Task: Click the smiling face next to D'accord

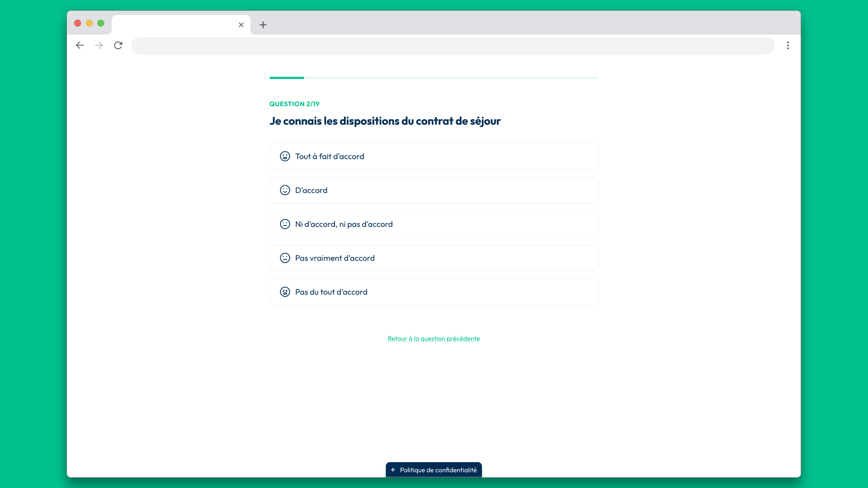Action: coord(285,190)
